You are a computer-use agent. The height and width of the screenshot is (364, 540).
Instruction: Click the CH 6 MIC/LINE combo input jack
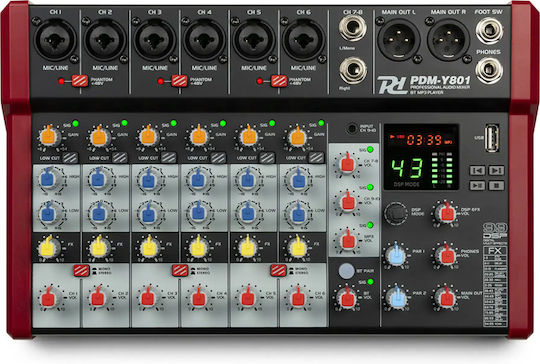tap(303, 40)
